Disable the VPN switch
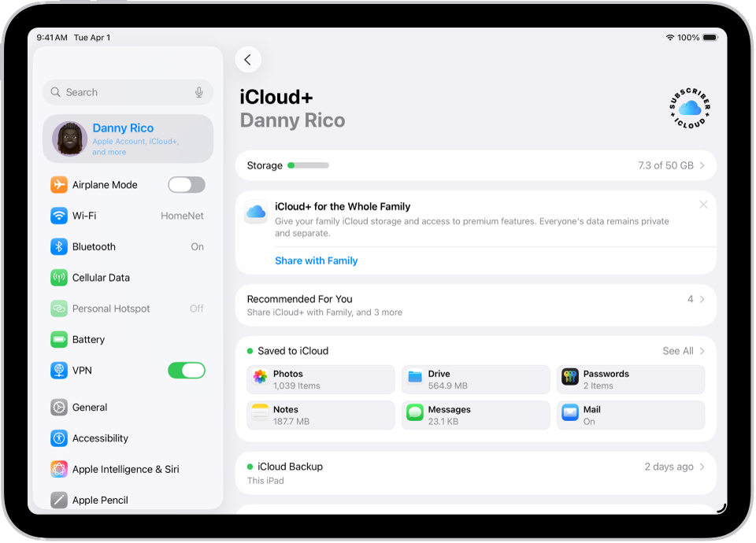Image resolution: width=756 pixels, height=543 pixels. [186, 370]
